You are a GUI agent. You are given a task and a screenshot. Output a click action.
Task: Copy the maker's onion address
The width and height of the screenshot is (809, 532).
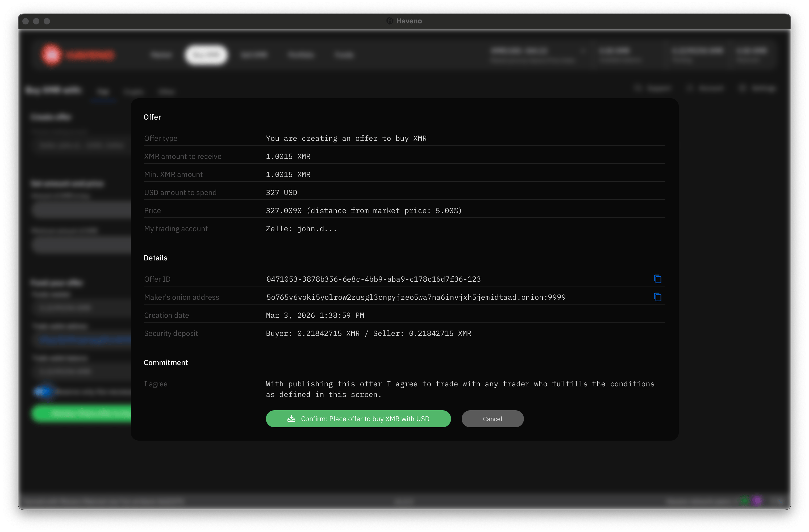click(658, 297)
